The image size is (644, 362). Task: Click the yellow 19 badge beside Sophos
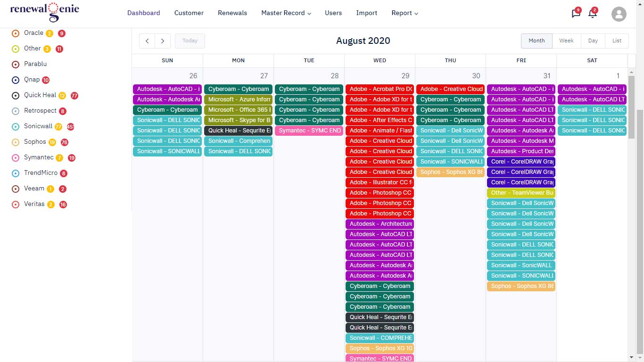pos(52,142)
